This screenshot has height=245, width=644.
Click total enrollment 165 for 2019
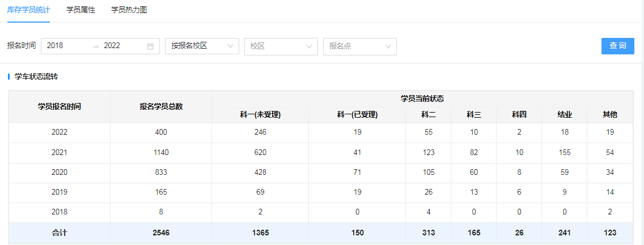[161, 192]
